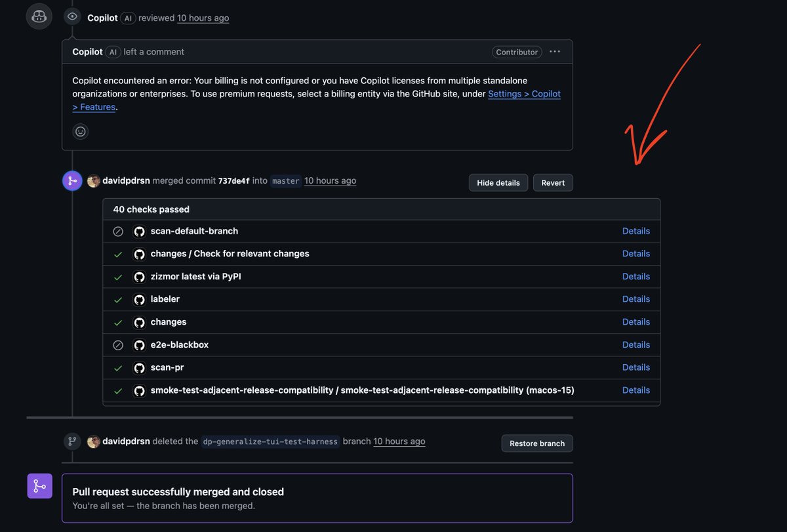The width and height of the screenshot is (787, 532).
Task: Click GitHub logo beside scan-default-branch
Action: 139,232
